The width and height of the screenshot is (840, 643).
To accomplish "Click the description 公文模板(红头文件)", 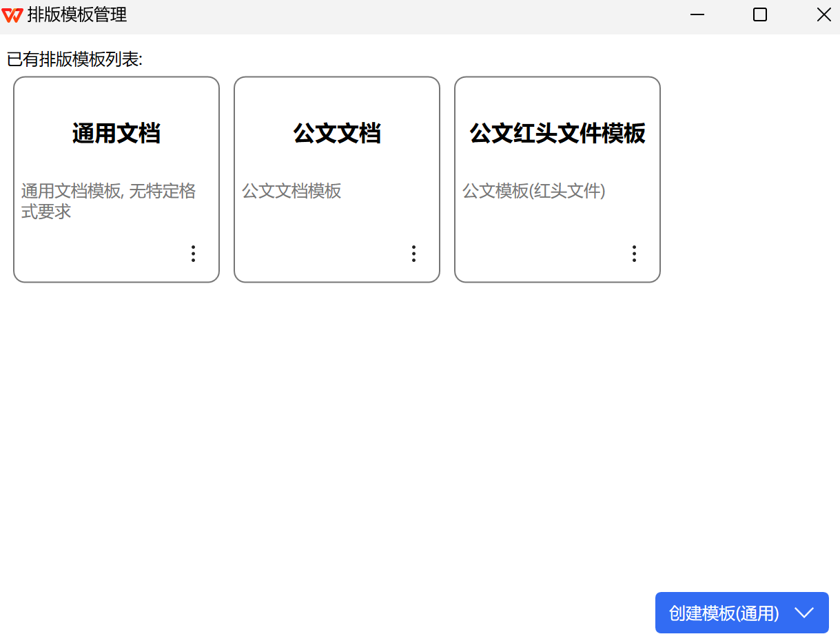I will (534, 191).
